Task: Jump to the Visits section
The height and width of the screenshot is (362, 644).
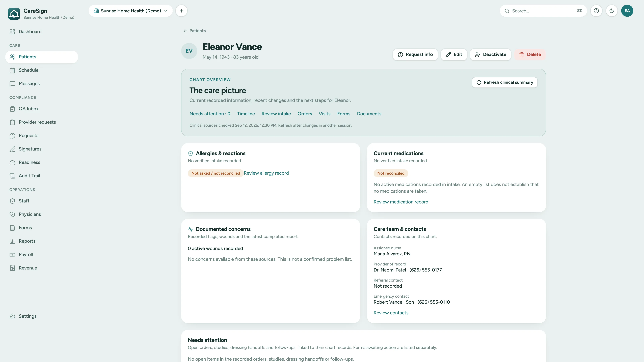Action: 325,114
